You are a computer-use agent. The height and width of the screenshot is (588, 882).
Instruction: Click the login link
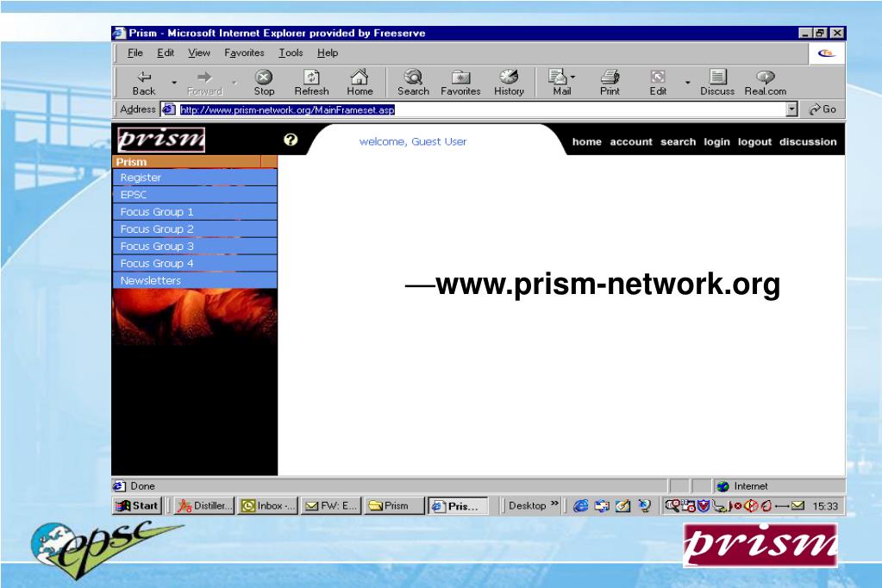tap(716, 141)
